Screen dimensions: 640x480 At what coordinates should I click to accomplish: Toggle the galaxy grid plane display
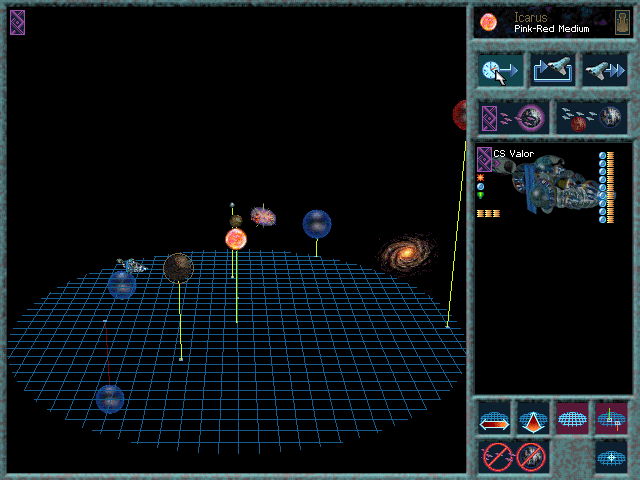572,418
